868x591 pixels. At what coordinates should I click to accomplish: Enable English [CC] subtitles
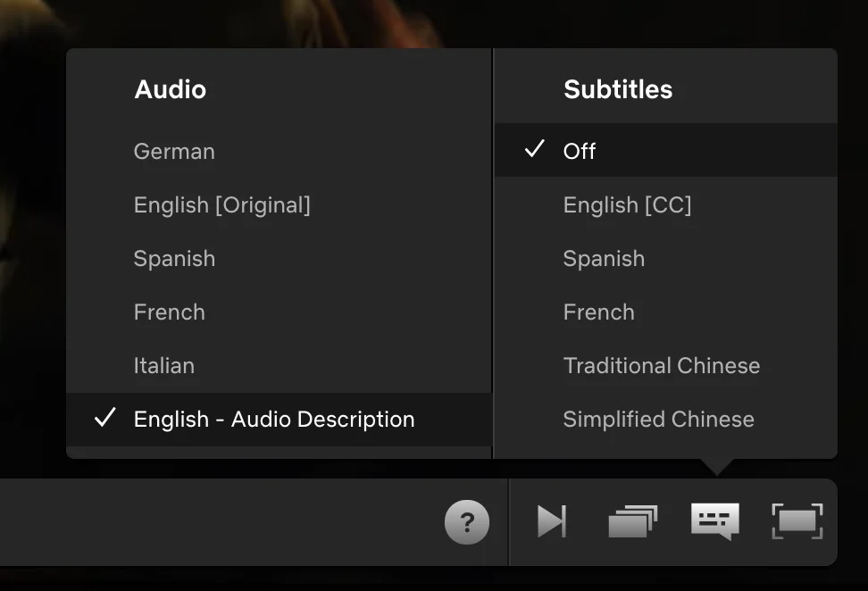tap(627, 205)
